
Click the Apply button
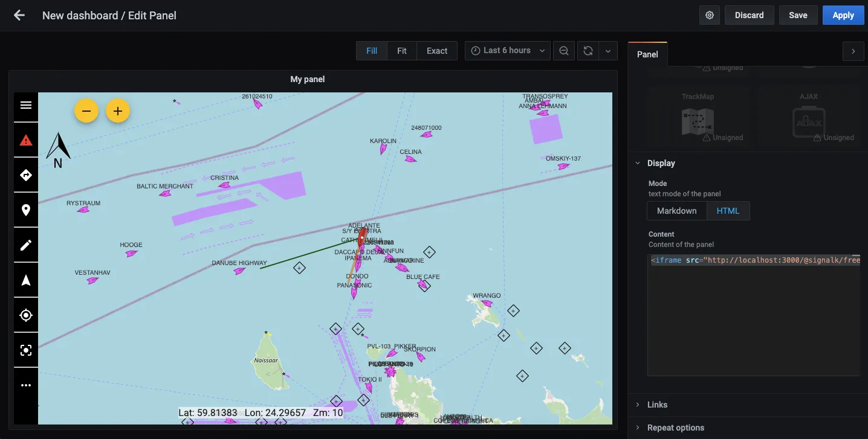coord(843,15)
